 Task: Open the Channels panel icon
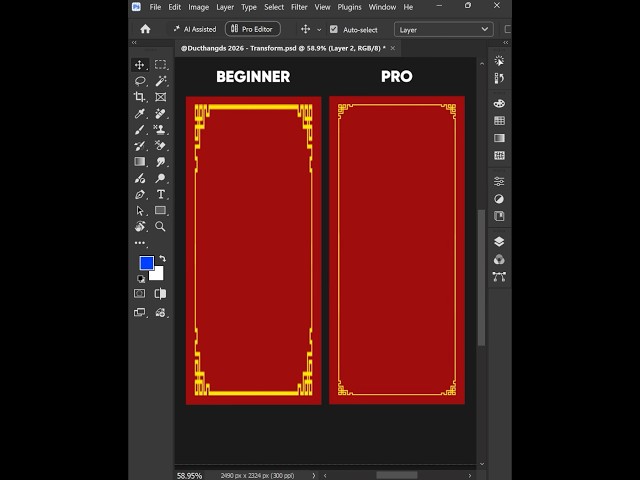tap(499, 259)
